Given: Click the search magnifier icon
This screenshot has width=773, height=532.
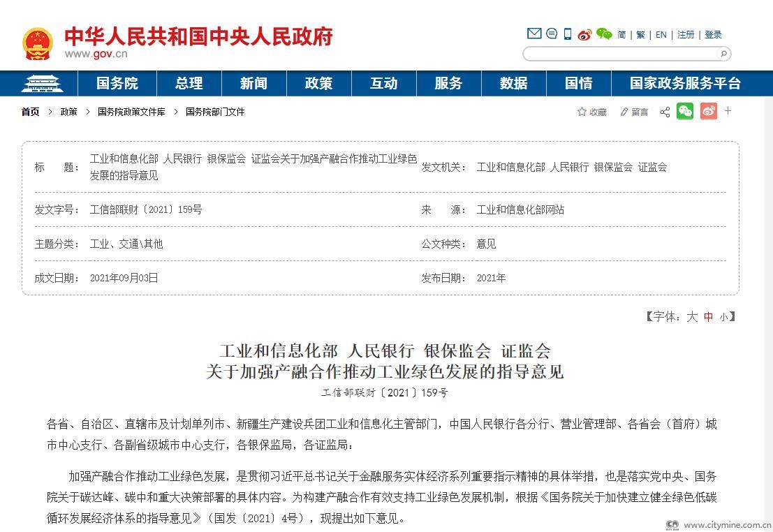Looking at the screenshot, I should click(x=723, y=54).
